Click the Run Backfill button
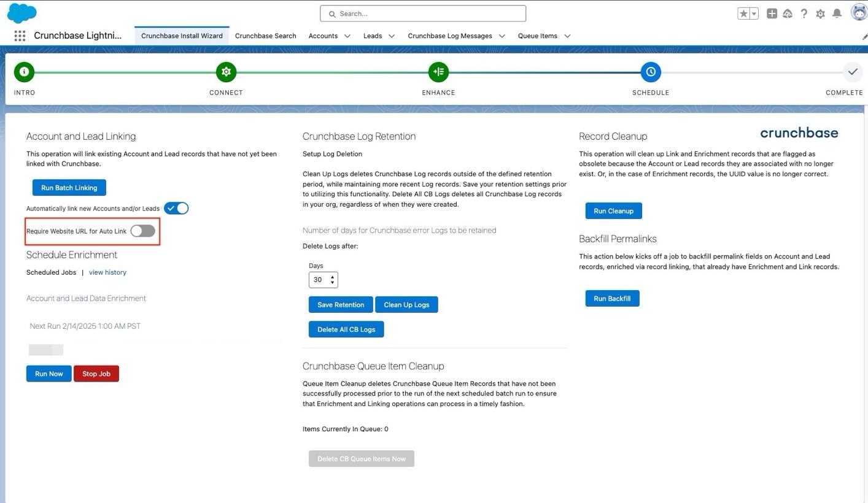The image size is (868, 503). pyautogui.click(x=612, y=299)
